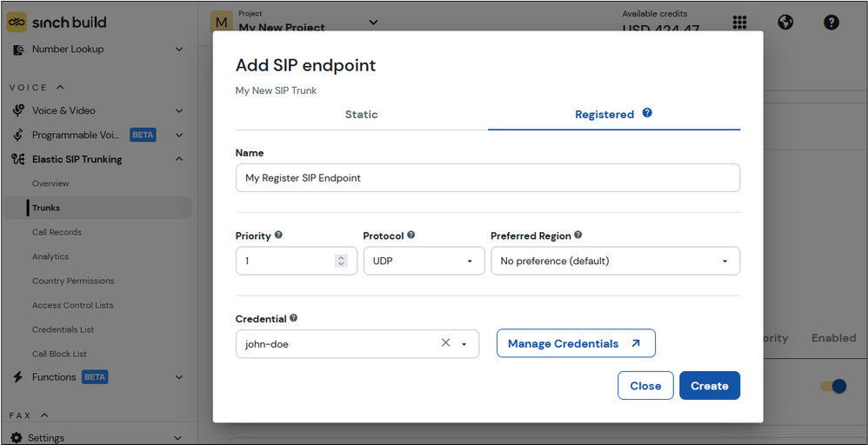868x445 pixels.
Task: Open Call Block List in sidebar
Action: click(59, 354)
